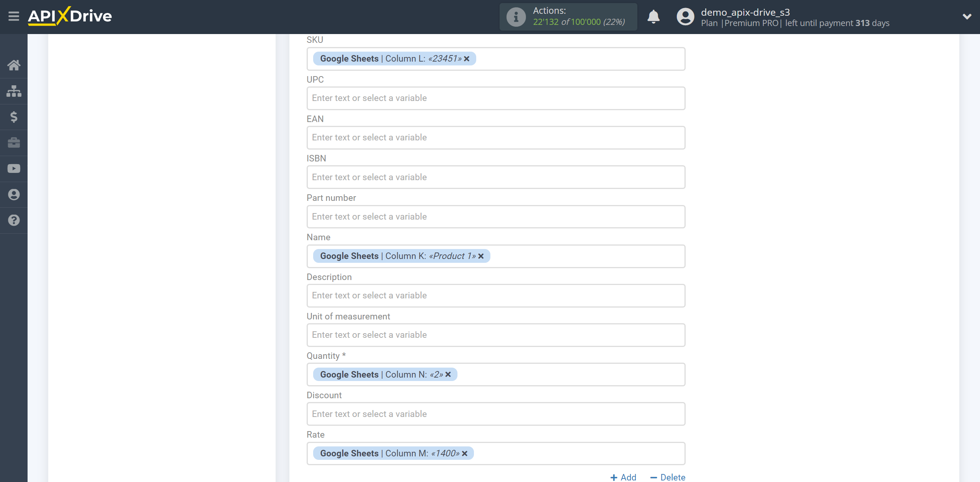Open the video/tutorial YouTube icon
Image resolution: width=980 pixels, height=482 pixels.
coord(13,169)
